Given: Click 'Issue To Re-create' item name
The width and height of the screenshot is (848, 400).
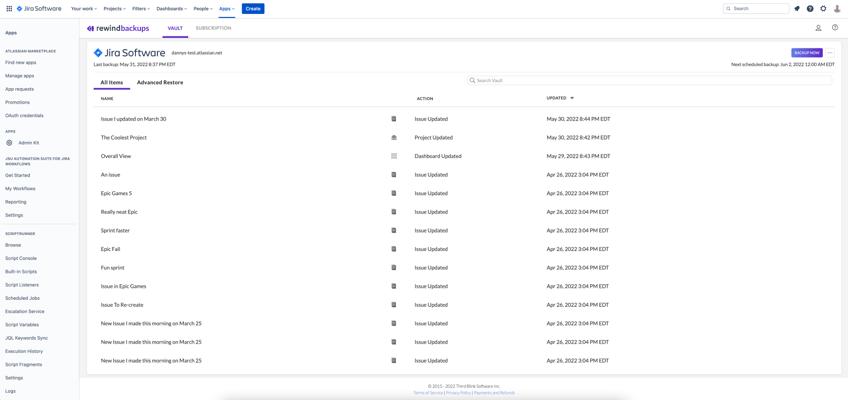Looking at the screenshot, I should (122, 305).
